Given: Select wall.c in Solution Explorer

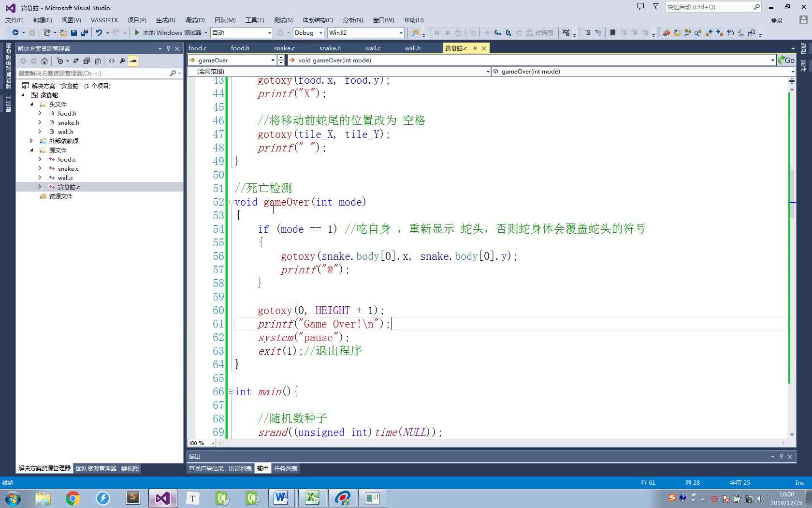Looking at the screenshot, I should tap(65, 178).
